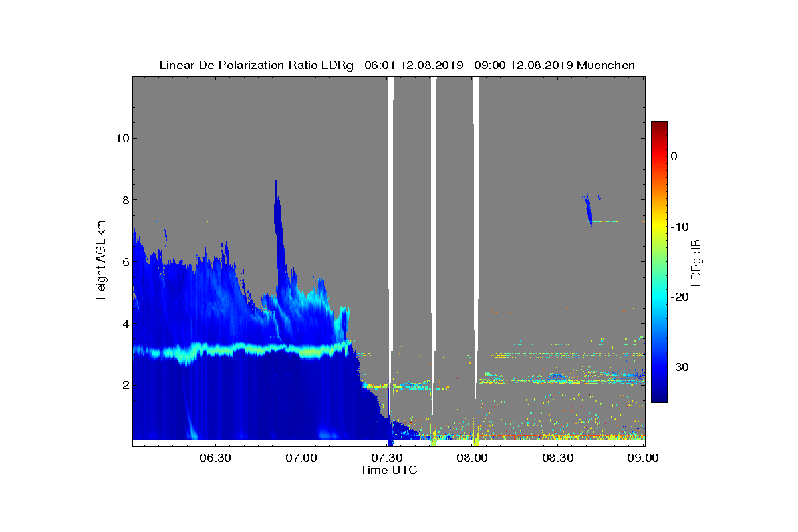
Task: Click the height tick label 4
Action: [x=124, y=324]
